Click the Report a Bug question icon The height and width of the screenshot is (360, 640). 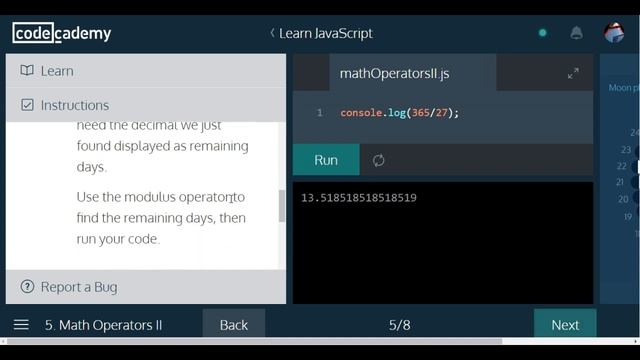click(27, 287)
